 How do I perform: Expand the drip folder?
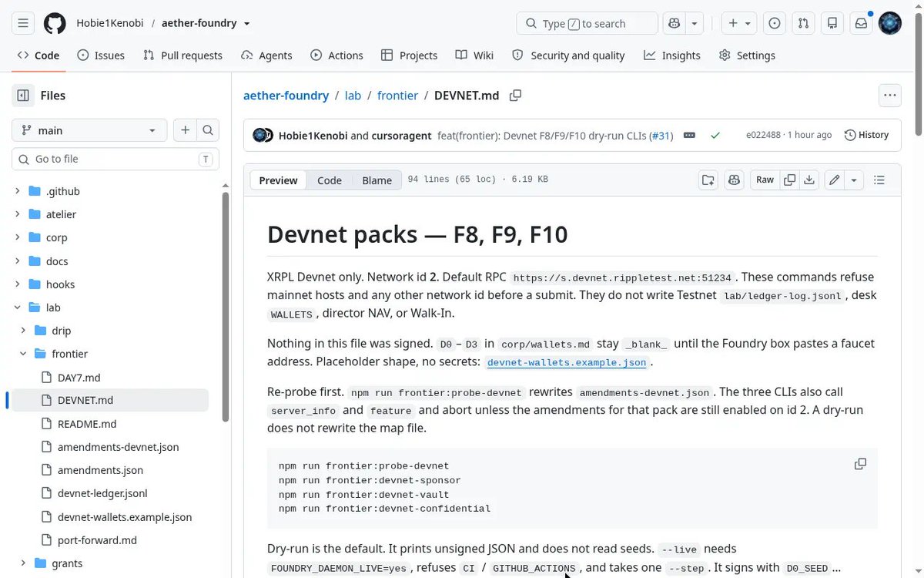[23, 331]
